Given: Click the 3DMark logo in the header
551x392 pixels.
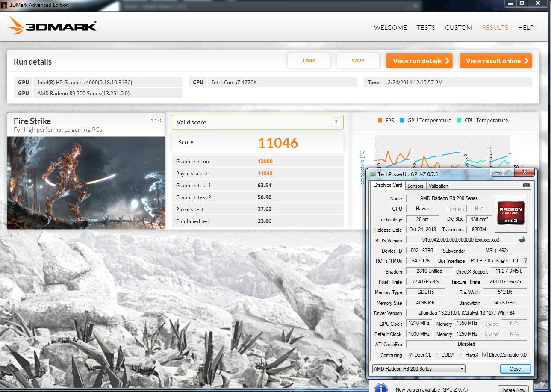Looking at the screenshot, I should (52, 26).
